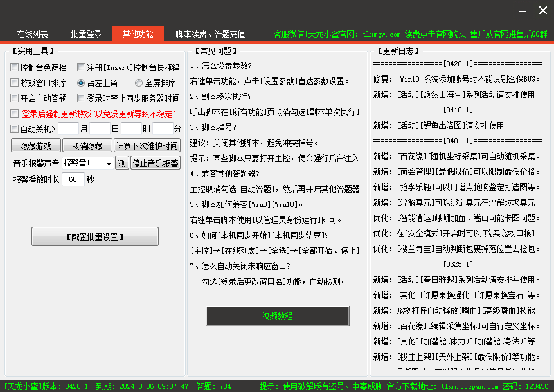The width and height of the screenshot is (554, 392).
Task: Click the [0420.1] changelog header line
Action: (x=458, y=64)
